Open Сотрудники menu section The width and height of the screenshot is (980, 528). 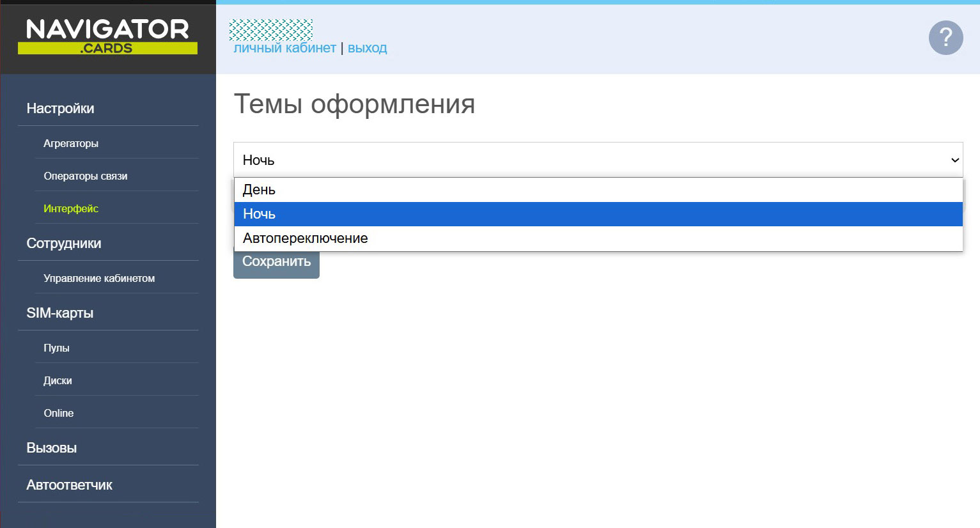[x=64, y=244]
